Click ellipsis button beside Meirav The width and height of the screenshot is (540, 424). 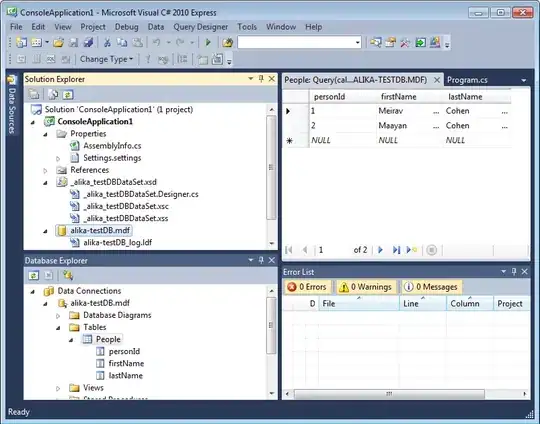click(436, 111)
